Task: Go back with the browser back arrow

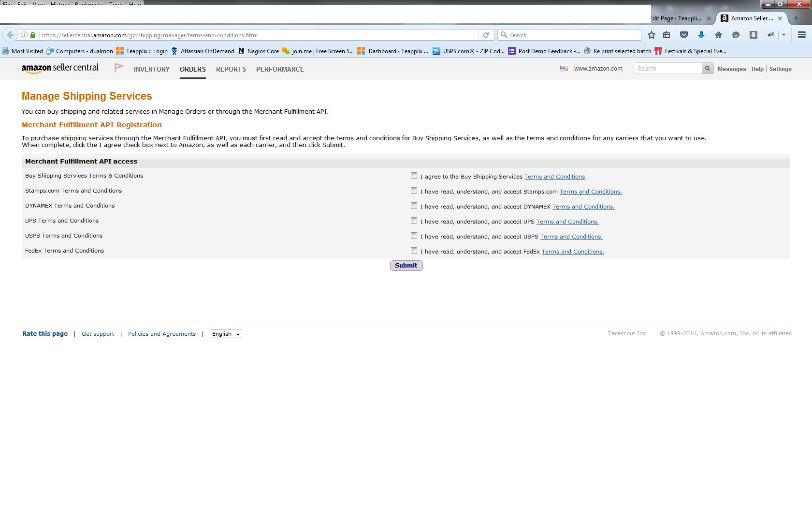Action: 10,35
